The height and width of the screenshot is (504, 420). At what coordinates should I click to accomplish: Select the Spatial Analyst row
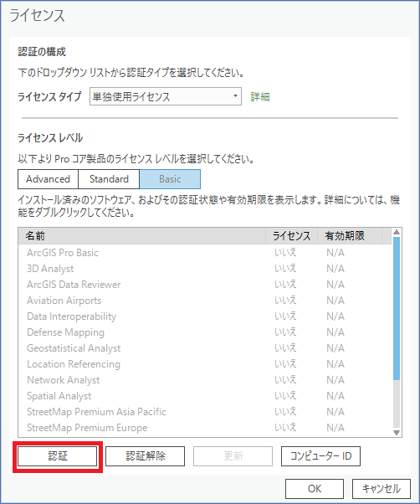click(x=205, y=396)
